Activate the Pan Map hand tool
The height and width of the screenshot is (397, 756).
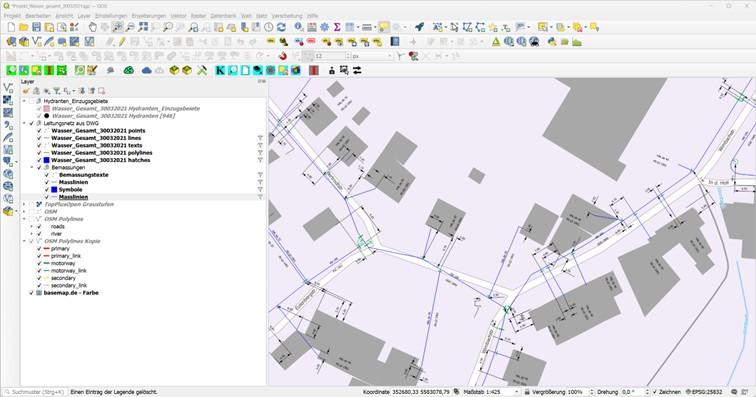coord(92,27)
